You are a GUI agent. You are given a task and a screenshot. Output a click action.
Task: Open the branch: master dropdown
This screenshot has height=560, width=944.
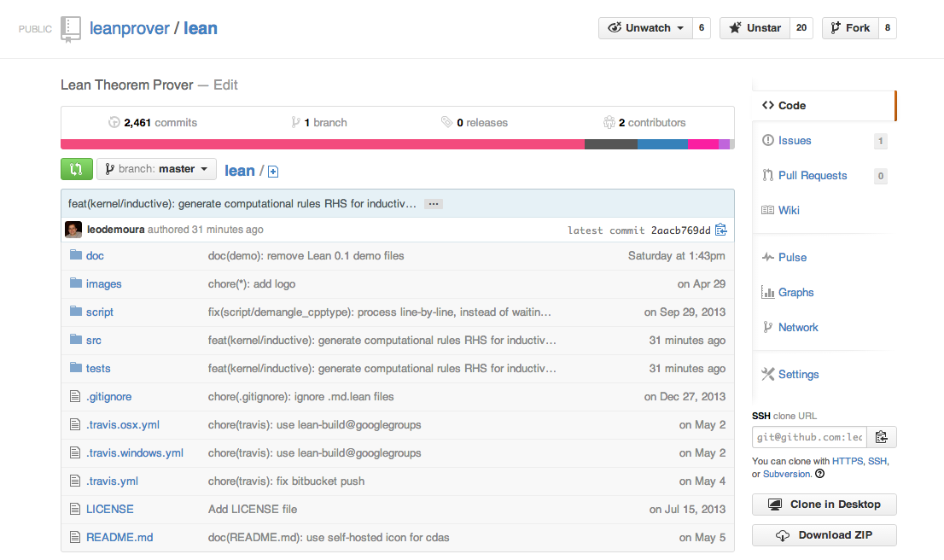[x=156, y=169]
